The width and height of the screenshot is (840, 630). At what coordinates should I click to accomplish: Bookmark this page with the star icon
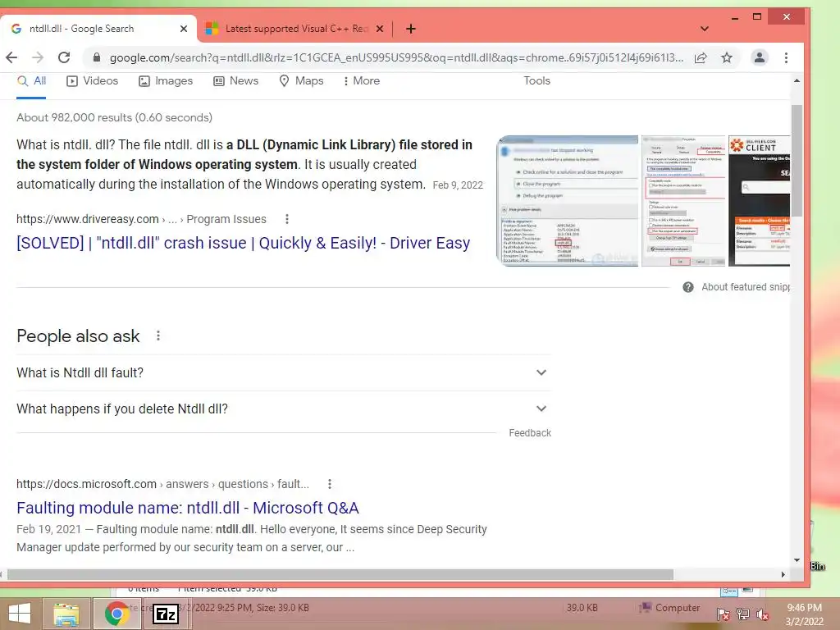[727, 57]
